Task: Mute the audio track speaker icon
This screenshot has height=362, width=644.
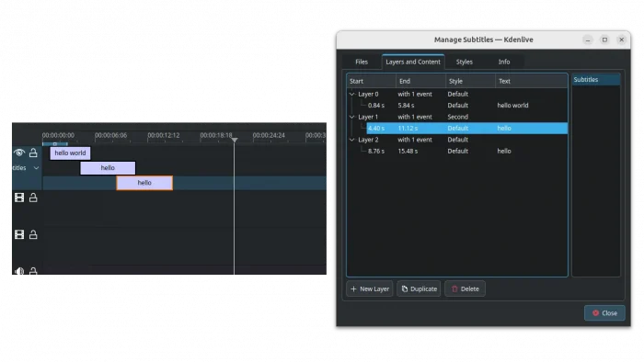Action: [x=19, y=271]
